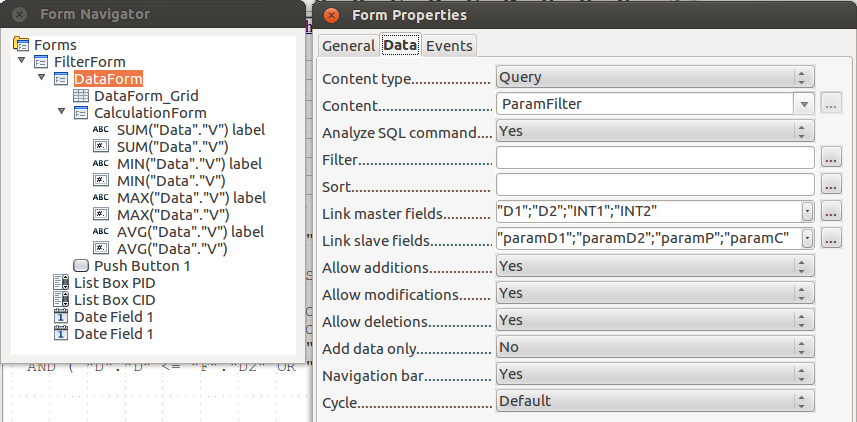
Task: Click the SUM label ABC icon
Action: click(x=101, y=130)
